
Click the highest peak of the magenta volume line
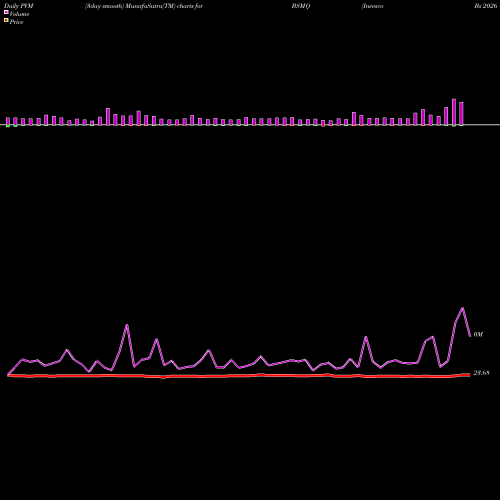[462, 308]
